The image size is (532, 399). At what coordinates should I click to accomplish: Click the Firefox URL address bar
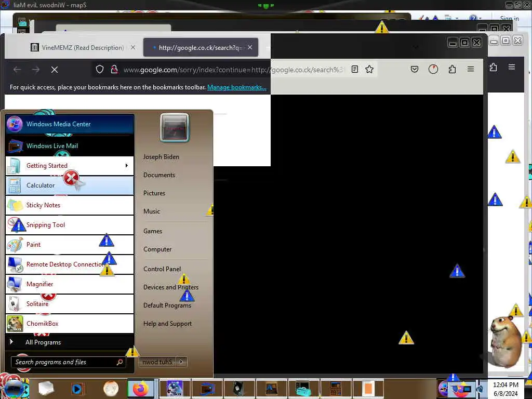point(234,70)
